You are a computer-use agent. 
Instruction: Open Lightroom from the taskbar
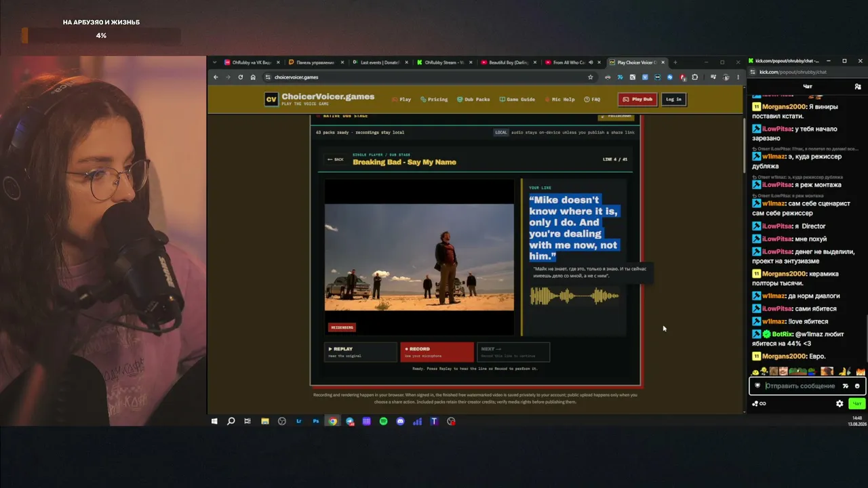(x=298, y=421)
